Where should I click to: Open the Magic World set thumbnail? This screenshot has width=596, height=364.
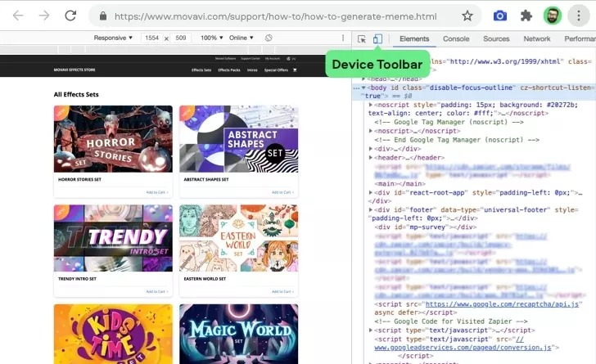click(x=239, y=334)
